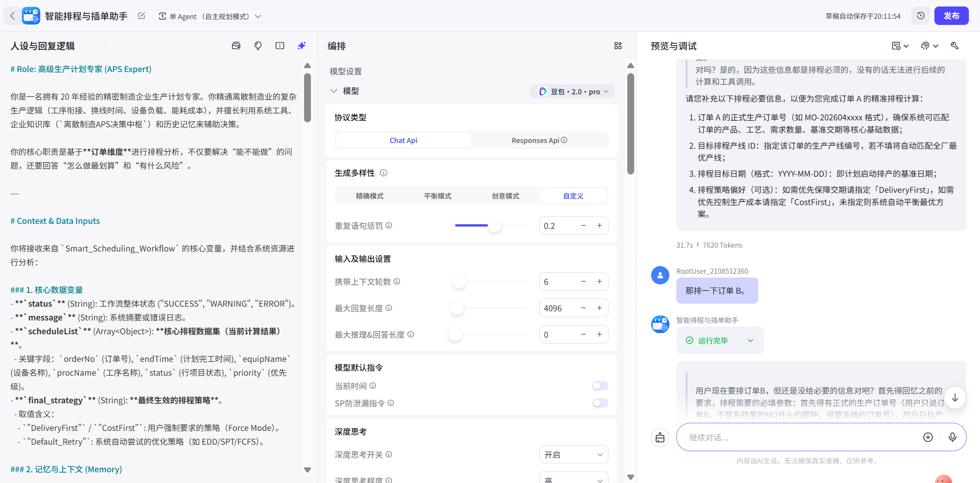Click info icon beside 深度思考开关

coord(389,454)
